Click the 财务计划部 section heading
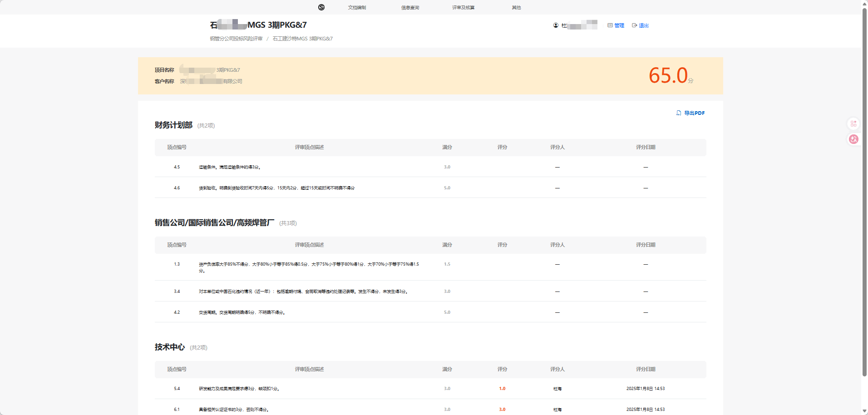The image size is (868, 415). (x=173, y=125)
